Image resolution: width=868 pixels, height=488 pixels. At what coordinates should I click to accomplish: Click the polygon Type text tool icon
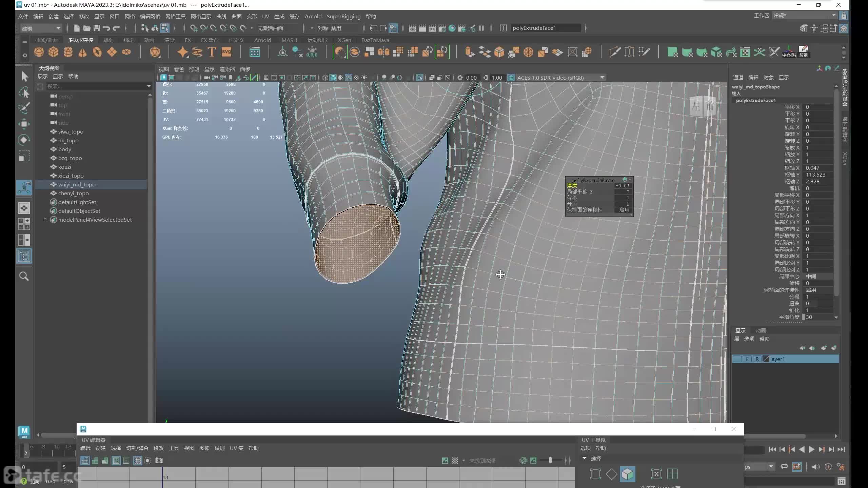point(212,52)
